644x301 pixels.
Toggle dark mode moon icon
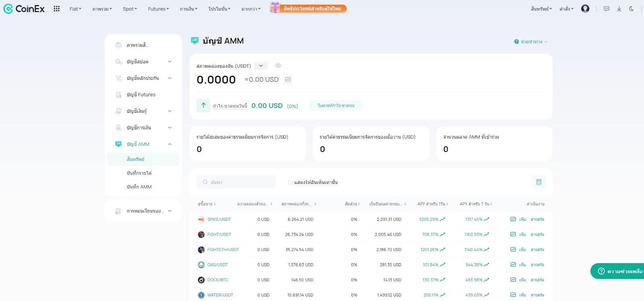[632, 9]
